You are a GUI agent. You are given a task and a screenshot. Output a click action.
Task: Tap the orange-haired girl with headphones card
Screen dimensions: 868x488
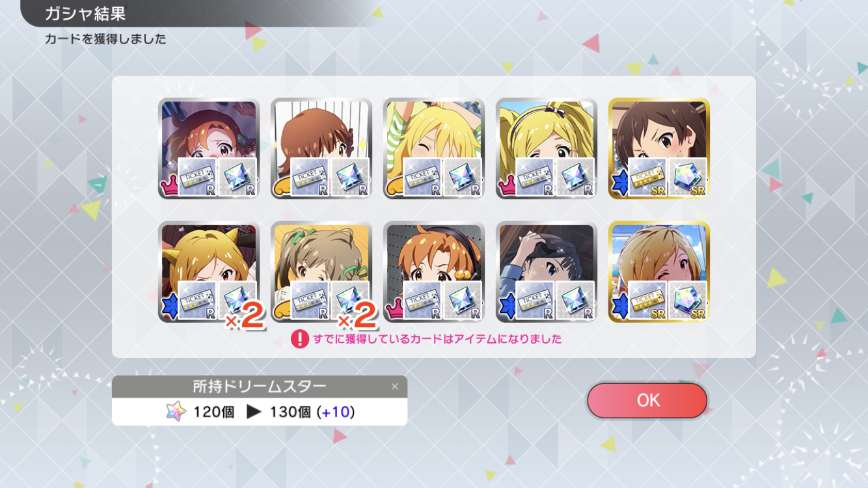point(434,272)
